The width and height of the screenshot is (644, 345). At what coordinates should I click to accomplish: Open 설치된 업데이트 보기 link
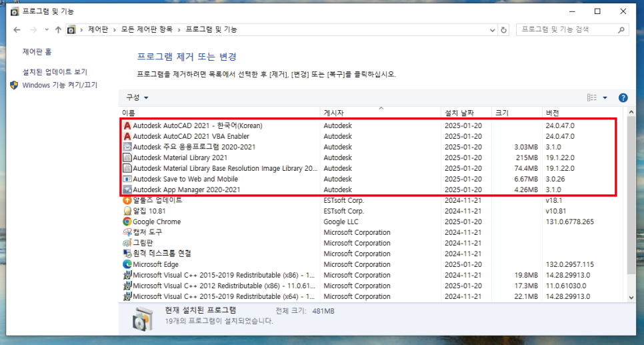pyautogui.click(x=55, y=72)
